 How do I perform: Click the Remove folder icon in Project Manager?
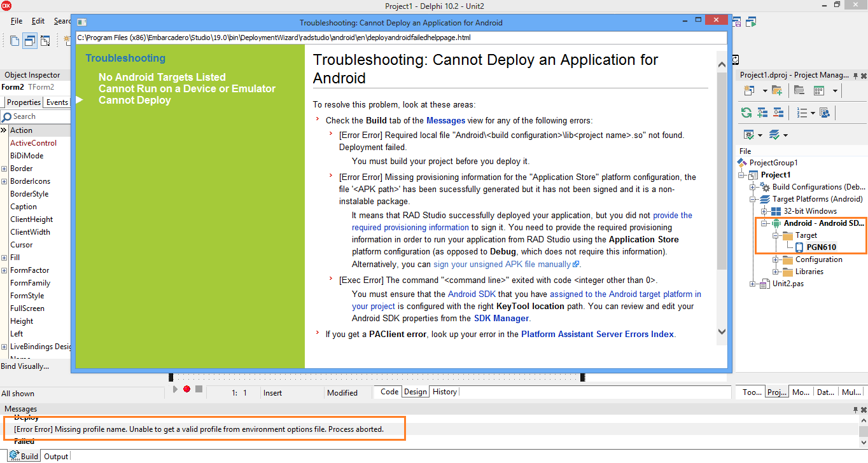pyautogui.click(x=799, y=90)
